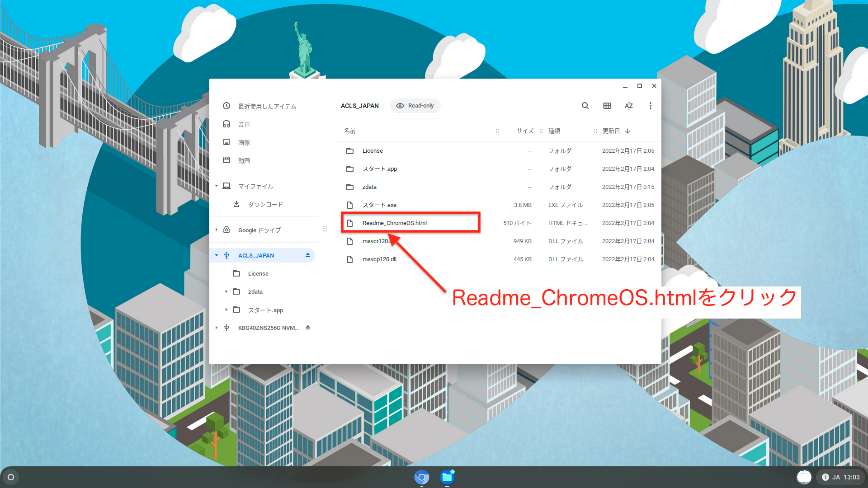Select the スタート.app folder row
Image resolution: width=868 pixels, height=488 pixels.
pos(499,169)
